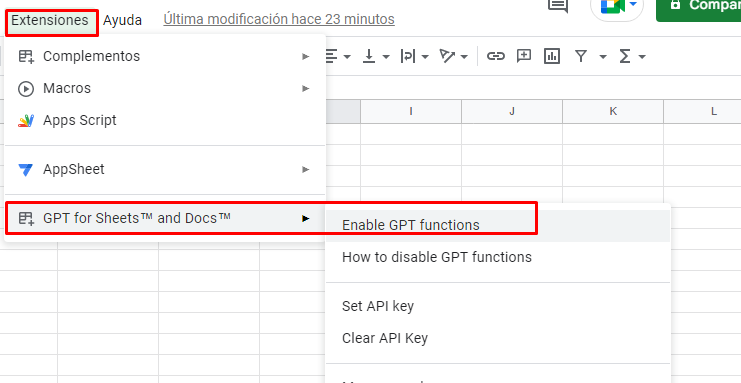
Task: Click the Sigma functions icon
Action: coord(625,56)
